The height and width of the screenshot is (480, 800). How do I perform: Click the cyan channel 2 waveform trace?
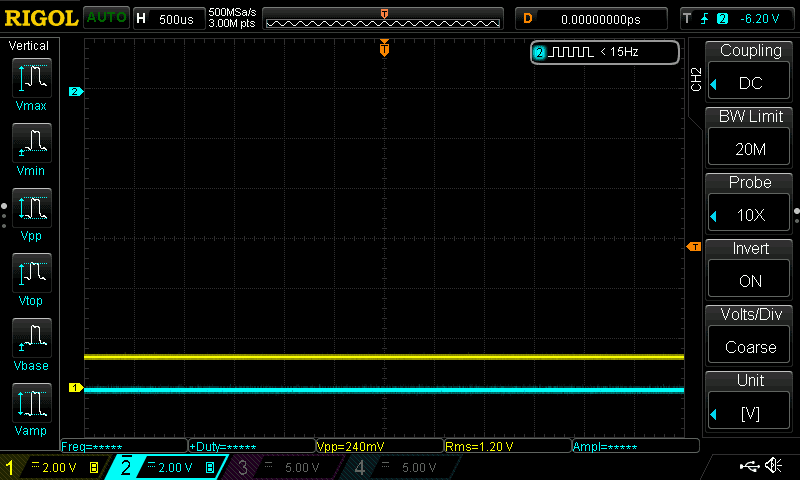tap(384, 390)
